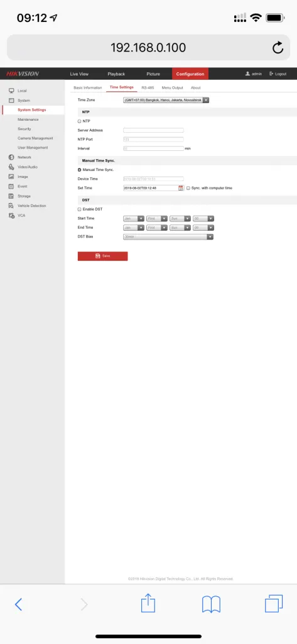The width and height of the screenshot is (297, 644).
Task: Open Security in sidebar
Action: coord(24,129)
